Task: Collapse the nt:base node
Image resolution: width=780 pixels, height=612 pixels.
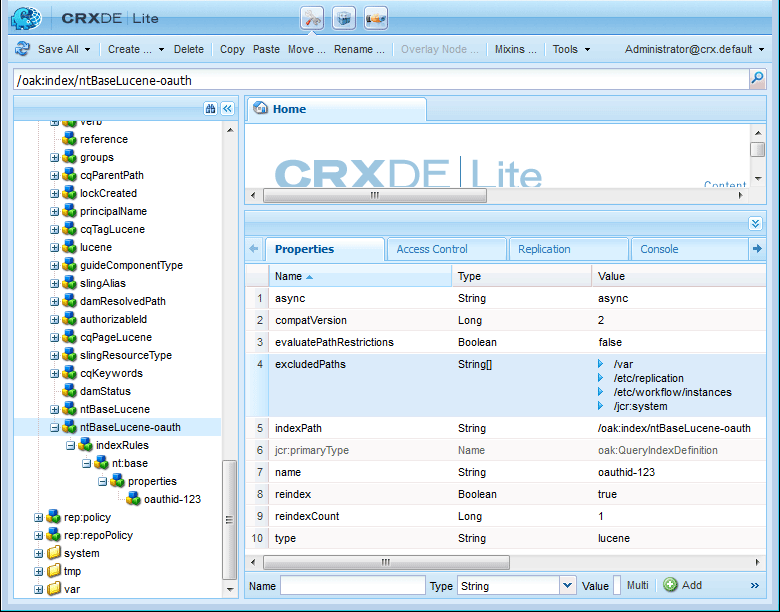Action: click(87, 463)
